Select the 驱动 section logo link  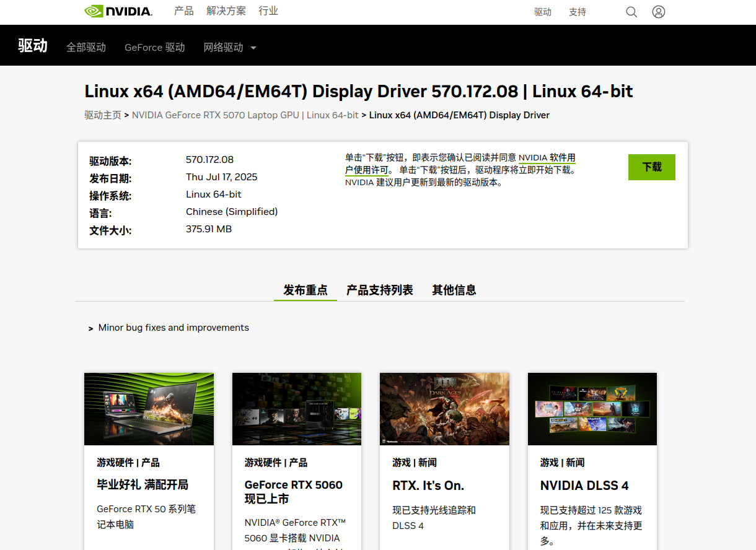click(32, 45)
